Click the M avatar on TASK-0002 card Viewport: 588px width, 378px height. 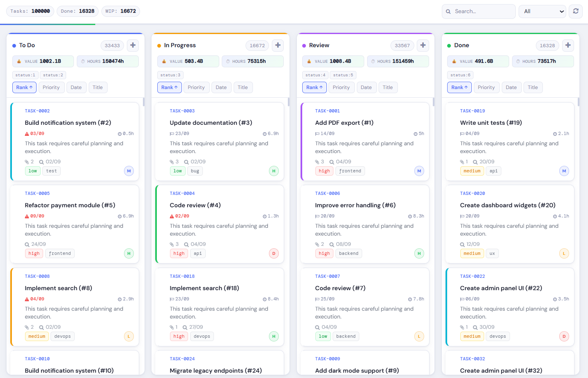point(129,171)
